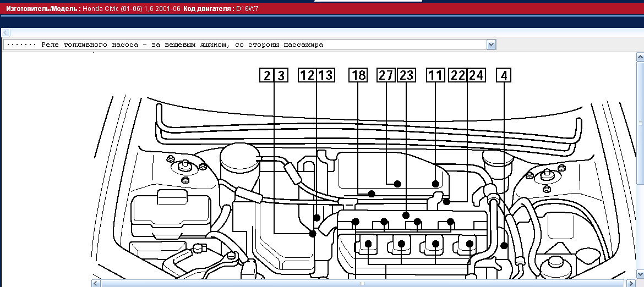
Task: Click the 'Honda Civic (01-06) 1,6 2001-06' model text
Action: [x=132, y=8]
